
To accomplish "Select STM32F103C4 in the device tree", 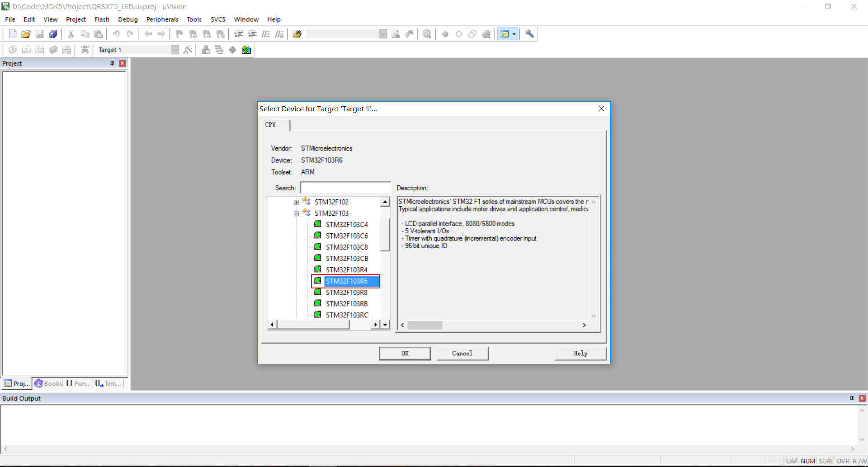I will click(347, 225).
